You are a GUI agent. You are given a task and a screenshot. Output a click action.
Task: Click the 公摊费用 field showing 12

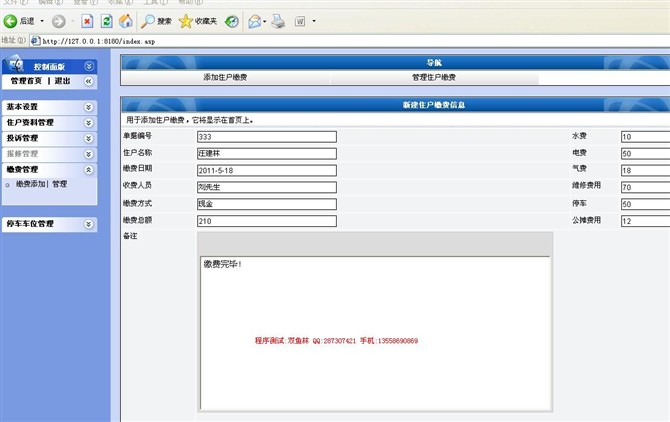pos(645,221)
